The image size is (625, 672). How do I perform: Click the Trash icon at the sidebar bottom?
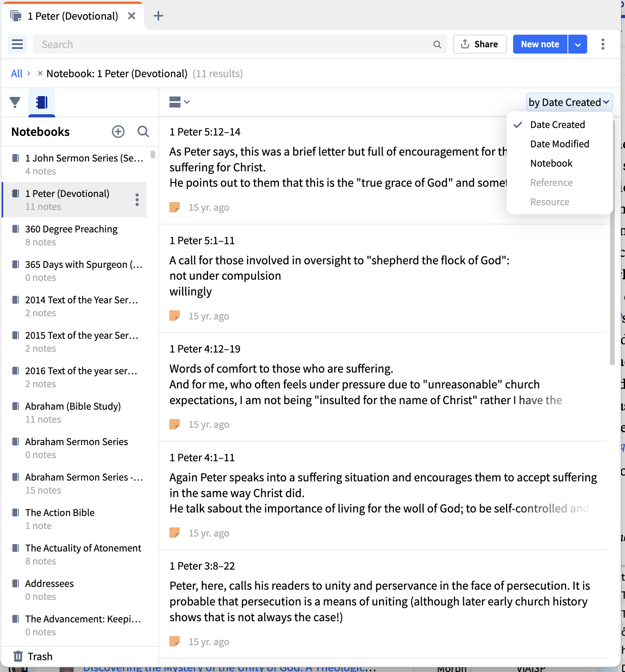pos(18,656)
